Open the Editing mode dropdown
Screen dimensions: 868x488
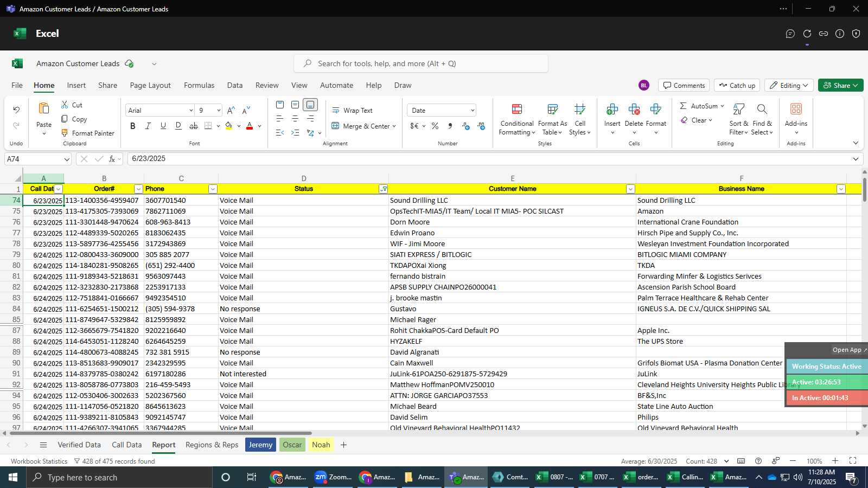pyautogui.click(x=789, y=85)
